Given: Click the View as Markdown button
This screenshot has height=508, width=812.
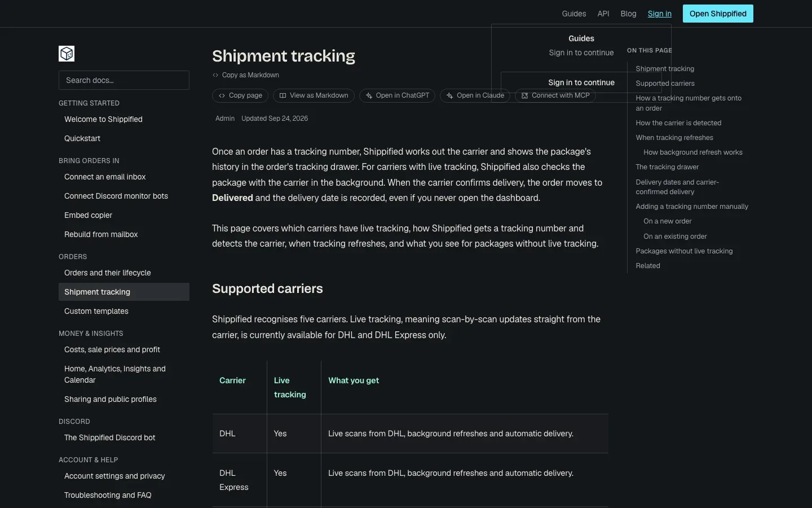Looking at the screenshot, I should [x=314, y=95].
